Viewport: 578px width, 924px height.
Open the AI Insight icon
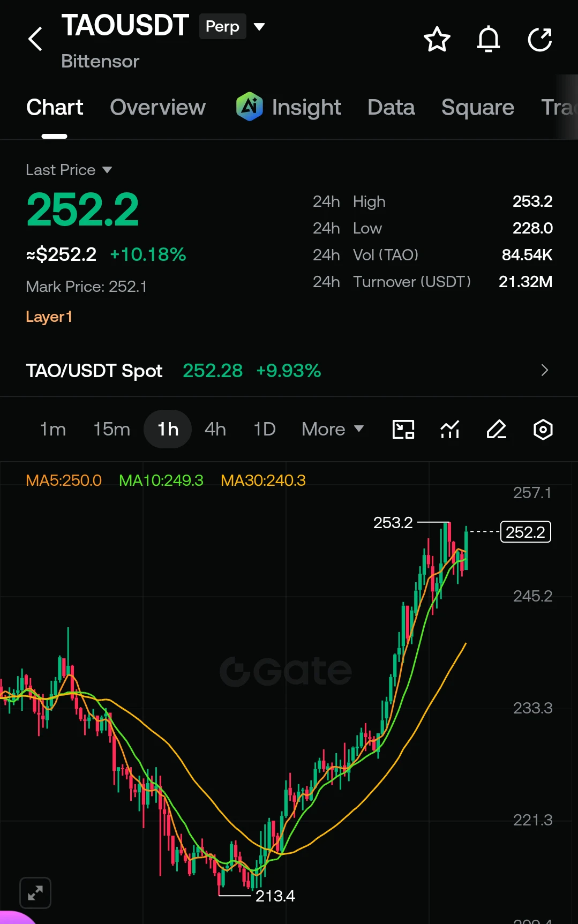(249, 107)
